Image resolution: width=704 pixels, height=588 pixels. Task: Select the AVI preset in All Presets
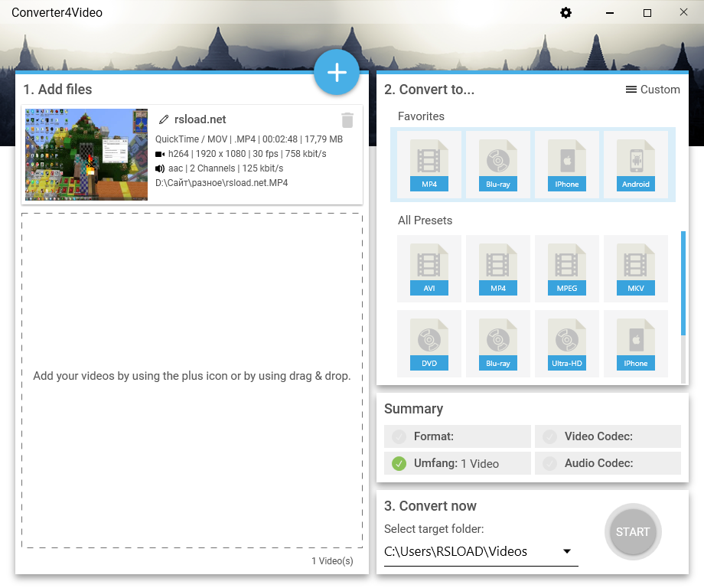coord(429,268)
